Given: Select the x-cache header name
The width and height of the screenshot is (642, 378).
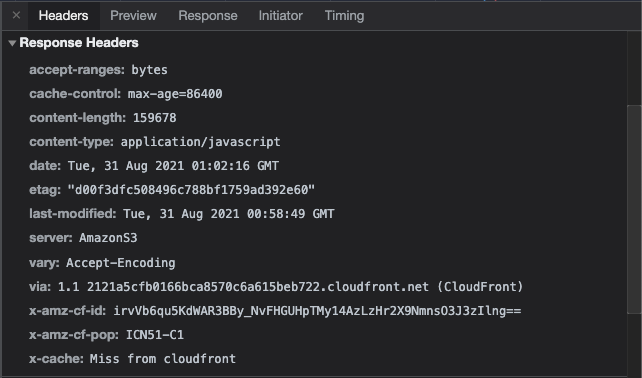Looking at the screenshot, I should point(57,359).
